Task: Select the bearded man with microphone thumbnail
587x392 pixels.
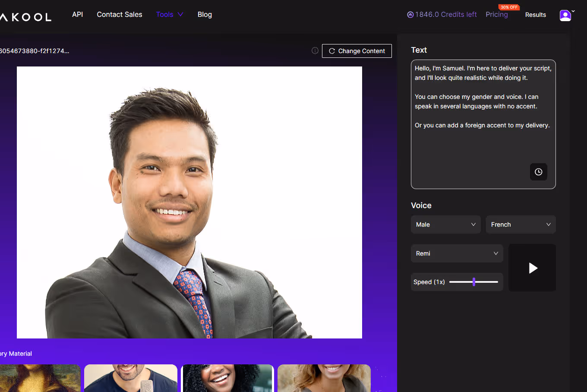Action: click(131, 378)
